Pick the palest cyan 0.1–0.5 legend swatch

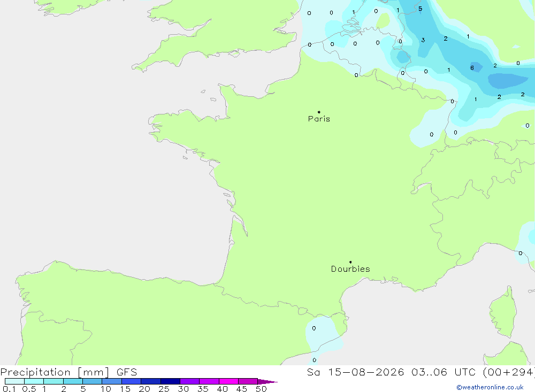coord(14,381)
